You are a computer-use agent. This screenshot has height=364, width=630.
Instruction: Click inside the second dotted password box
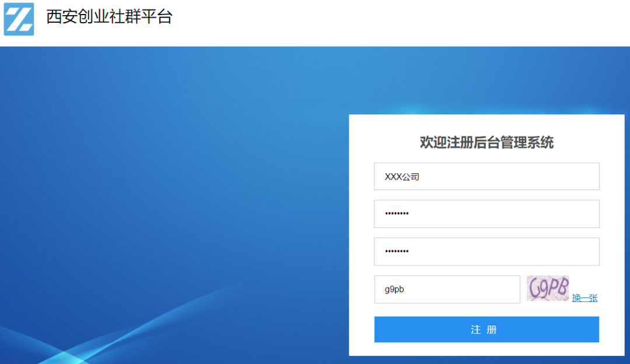click(x=487, y=251)
